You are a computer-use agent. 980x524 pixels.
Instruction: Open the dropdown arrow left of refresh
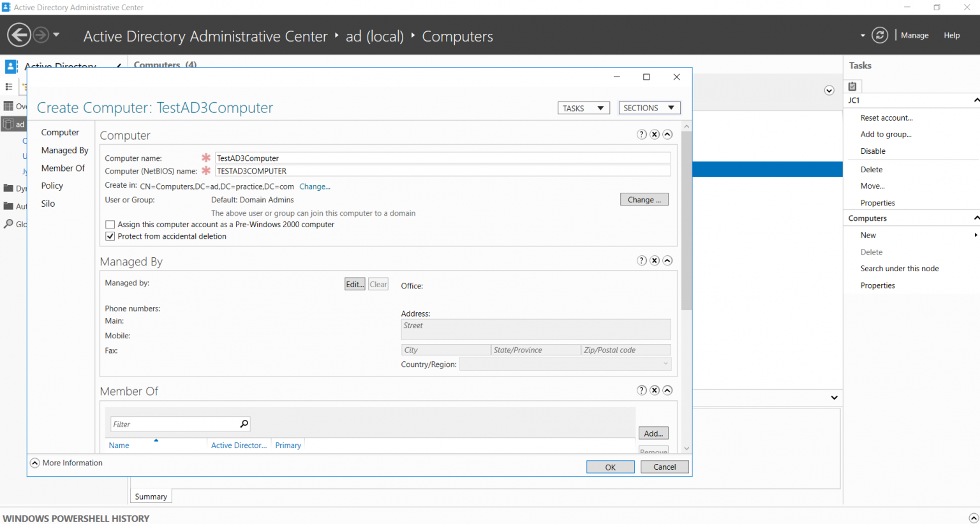pyautogui.click(x=863, y=36)
